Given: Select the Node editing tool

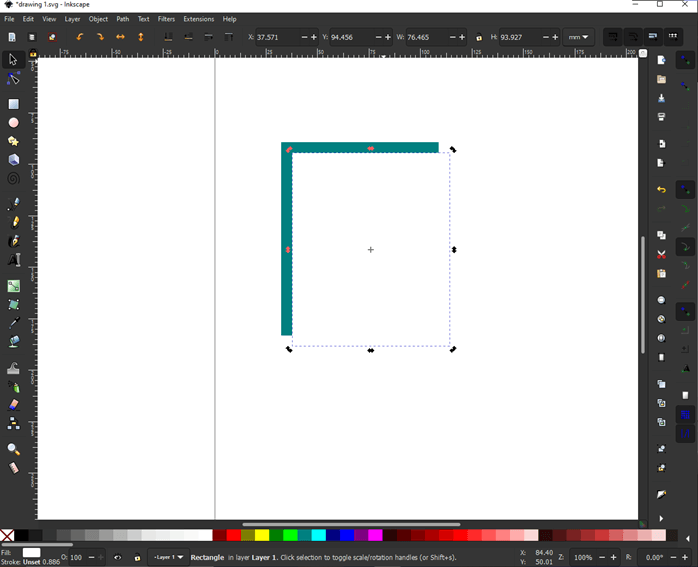Looking at the screenshot, I should pyautogui.click(x=13, y=78).
